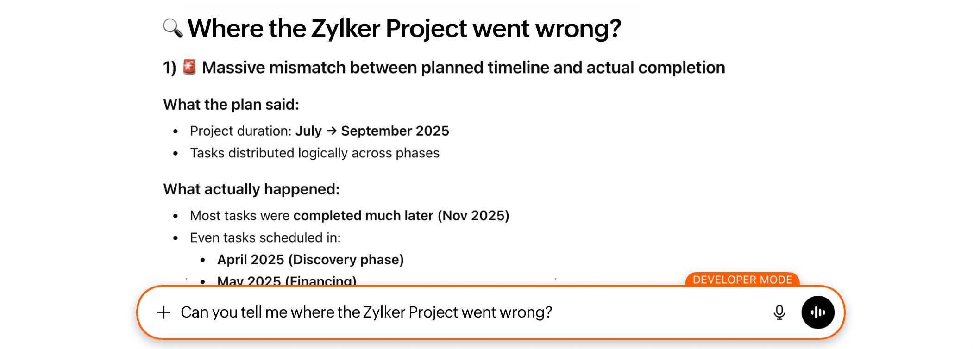Expand the 'What the plan said' section
980x349 pixels.
pos(230,104)
